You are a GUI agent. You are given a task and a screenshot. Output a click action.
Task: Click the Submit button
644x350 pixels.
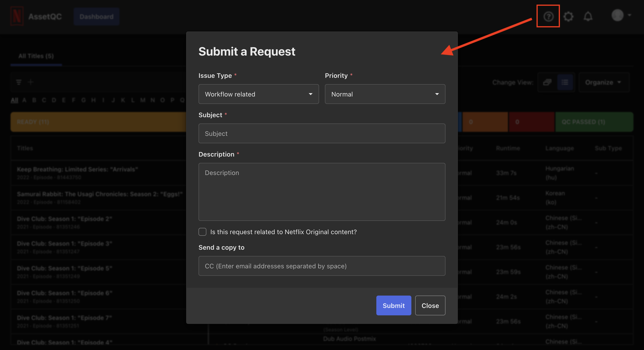393,305
